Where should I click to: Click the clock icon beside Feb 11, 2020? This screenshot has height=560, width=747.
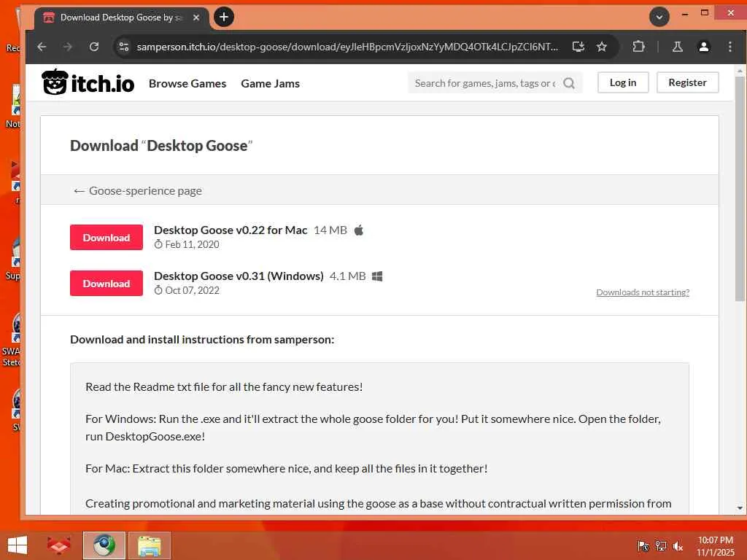[158, 244]
